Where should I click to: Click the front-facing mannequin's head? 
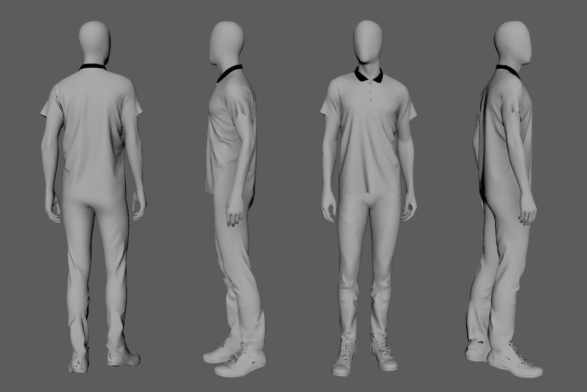tap(368, 41)
